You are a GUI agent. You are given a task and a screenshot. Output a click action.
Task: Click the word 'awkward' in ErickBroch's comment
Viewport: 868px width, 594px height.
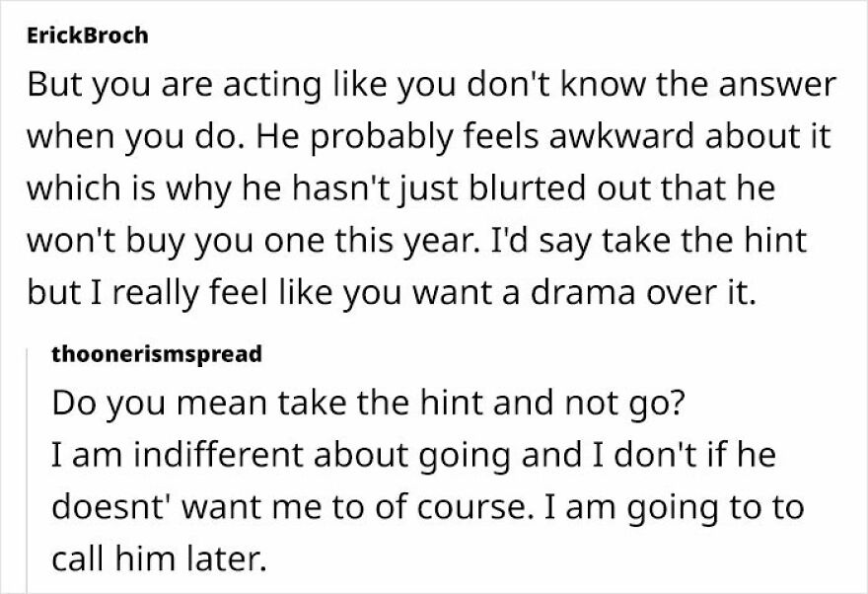tap(621, 136)
